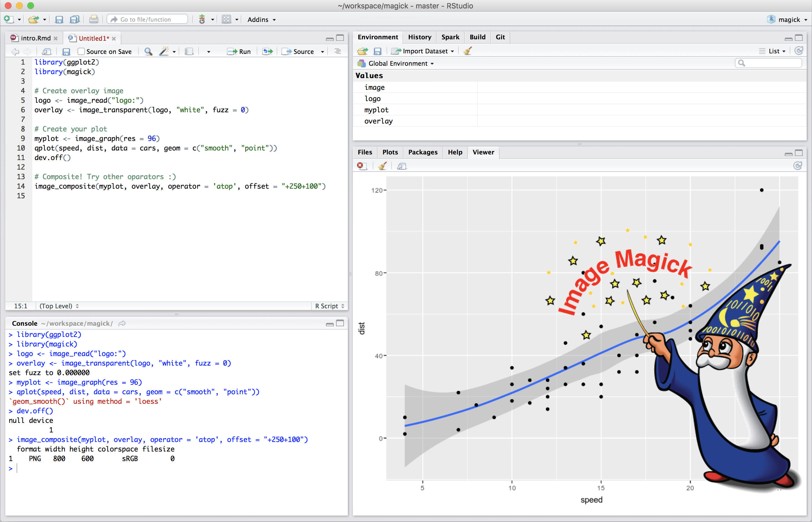This screenshot has height=522, width=812.
Task: Run the current line with Run button
Action: [239, 51]
